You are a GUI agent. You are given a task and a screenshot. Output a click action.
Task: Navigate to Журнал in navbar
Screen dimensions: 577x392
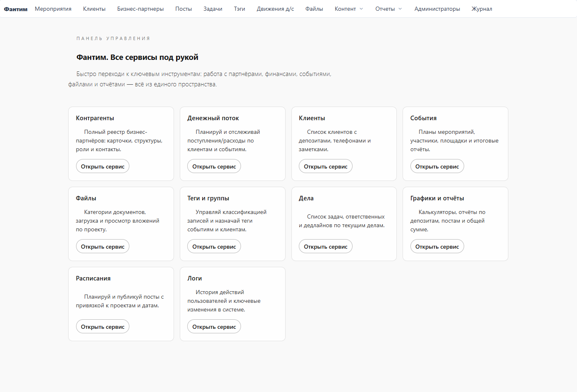coord(482,9)
